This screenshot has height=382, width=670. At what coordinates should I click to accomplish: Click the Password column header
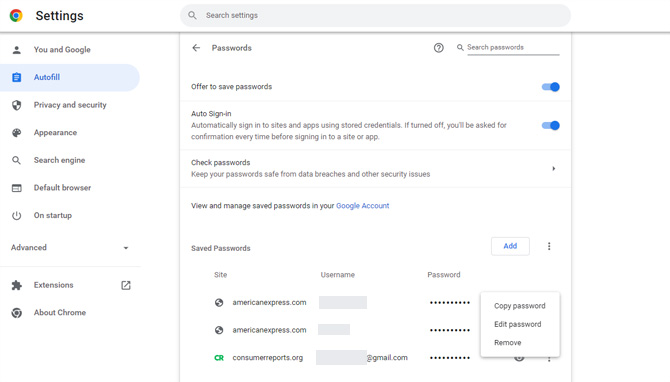tap(444, 275)
